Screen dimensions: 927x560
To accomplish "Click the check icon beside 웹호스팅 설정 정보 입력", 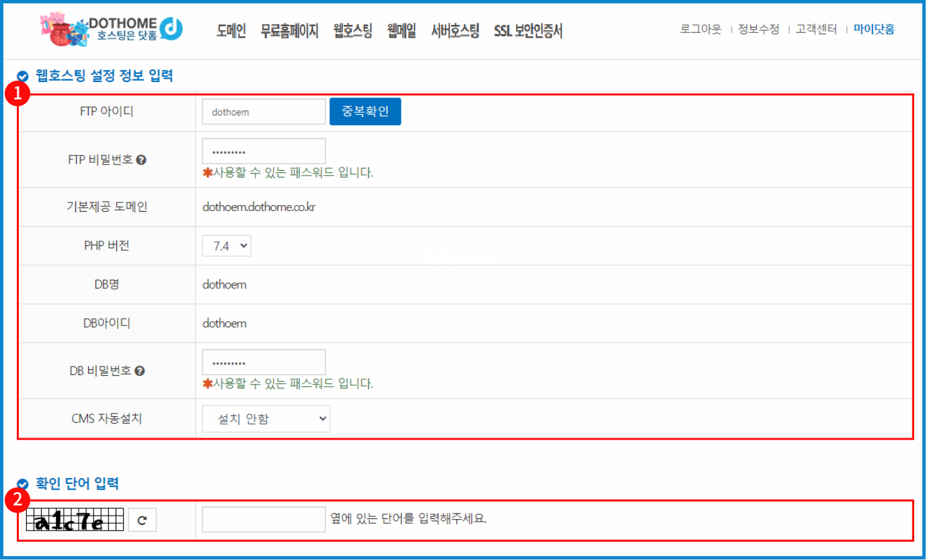I will pyautogui.click(x=24, y=77).
